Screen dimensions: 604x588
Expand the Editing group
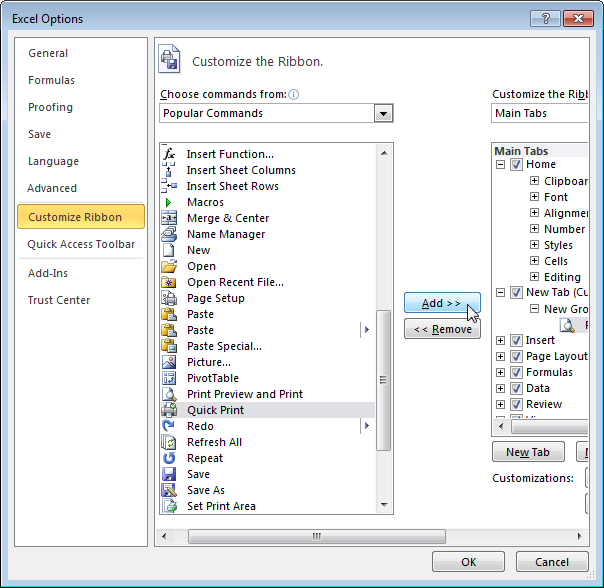pos(534,277)
